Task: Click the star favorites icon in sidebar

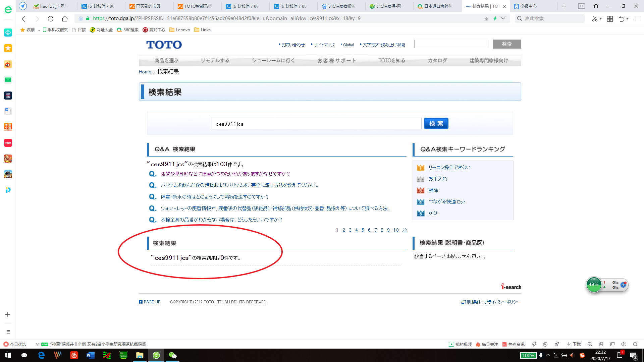Action: point(8,48)
